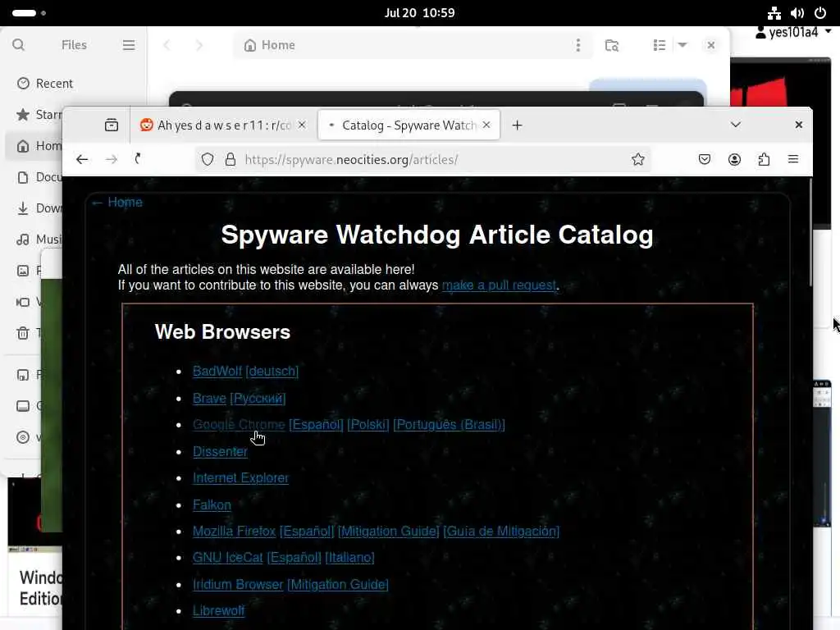Open the Falkon article
The image size is (840, 630).
click(x=212, y=504)
